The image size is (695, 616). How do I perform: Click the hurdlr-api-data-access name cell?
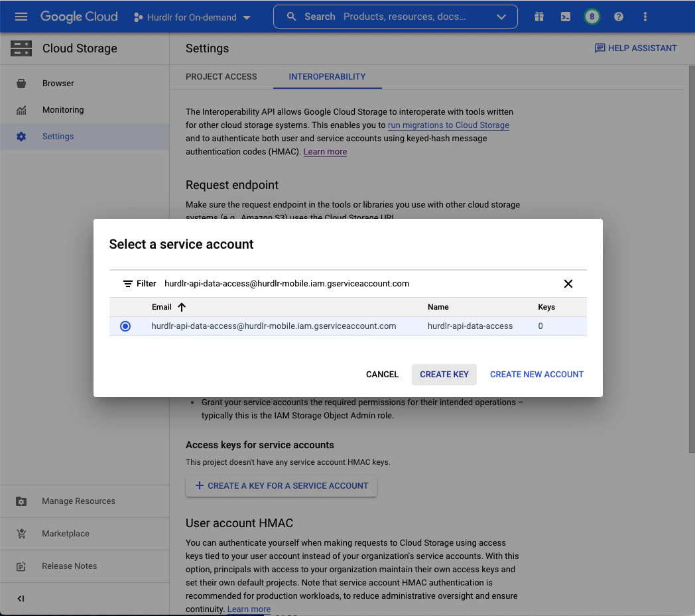(470, 326)
